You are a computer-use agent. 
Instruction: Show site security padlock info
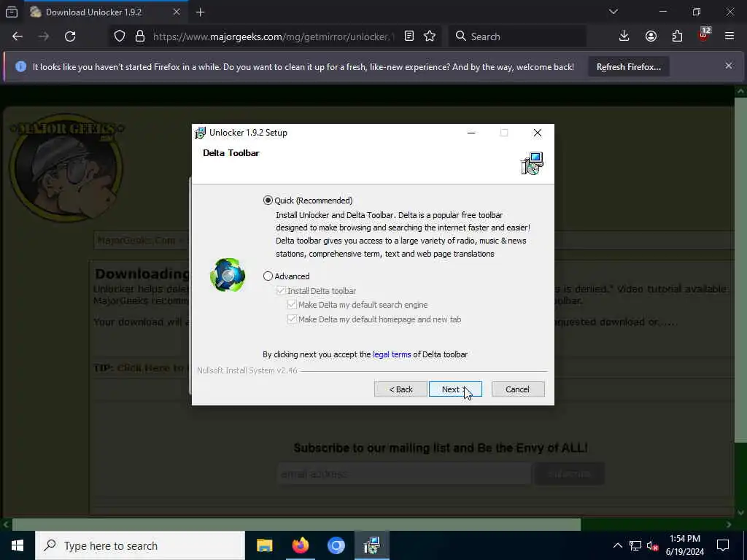tap(139, 36)
